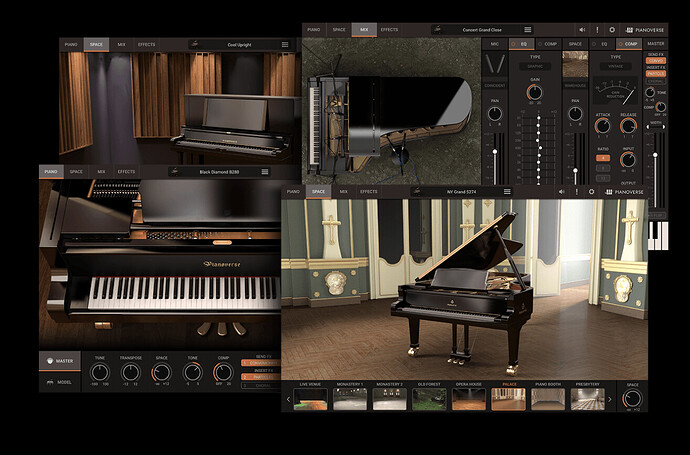Open EQ type dropdown showing Graphic
The width and height of the screenshot is (690, 455).
tap(535, 66)
